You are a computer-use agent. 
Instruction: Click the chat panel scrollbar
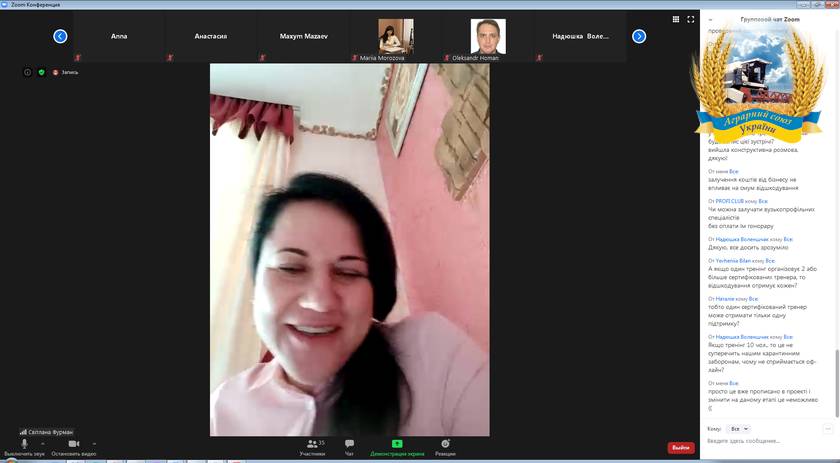click(837, 383)
